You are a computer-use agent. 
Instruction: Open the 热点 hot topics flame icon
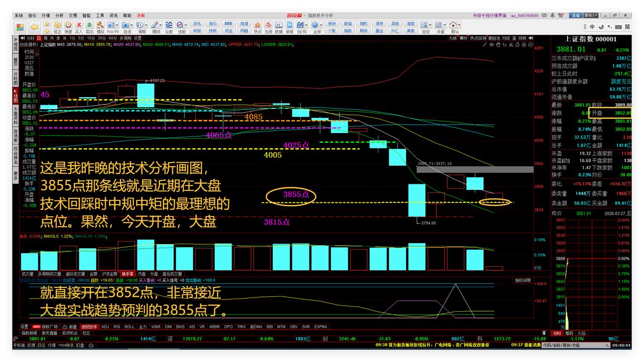coord(258,24)
